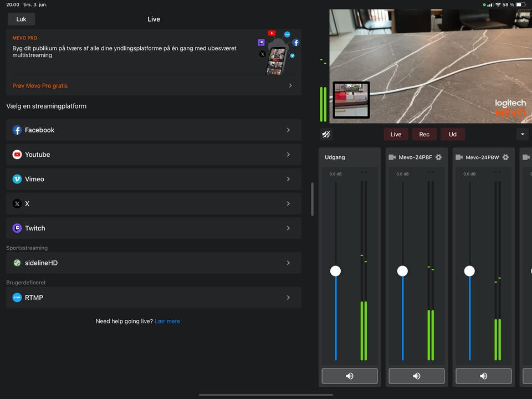Open the dropdown arrow next to Ud
Image resolution: width=532 pixels, height=399 pixels.
tap(522, 134)
